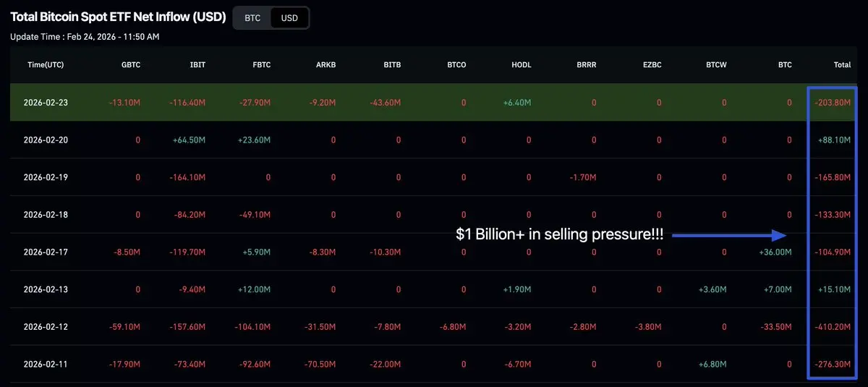868x387 pixels.
Task: Click the -276.30M total for 2026-02-11
Action: [x=833, y=365]
